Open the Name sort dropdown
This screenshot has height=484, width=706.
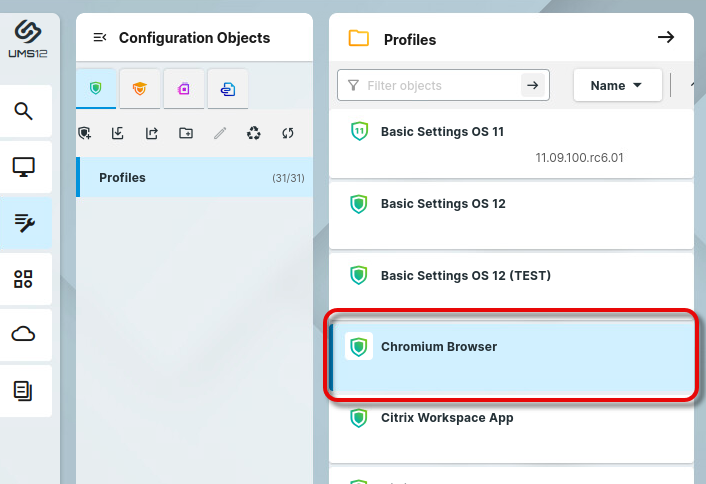coord(617,86)
